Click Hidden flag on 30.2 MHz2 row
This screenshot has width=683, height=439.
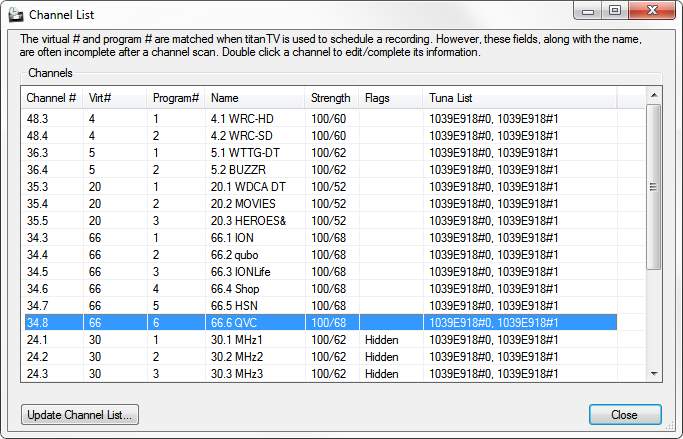point(382,356)
